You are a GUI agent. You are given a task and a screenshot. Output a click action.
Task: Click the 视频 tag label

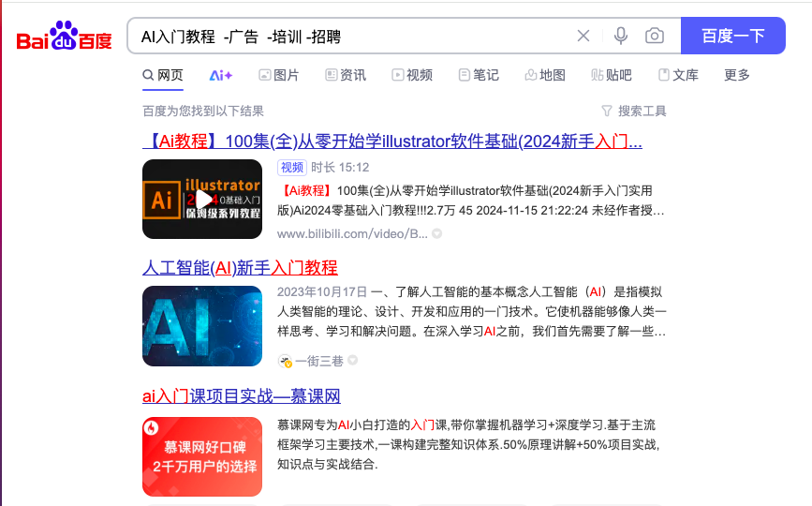click(292, 168)
